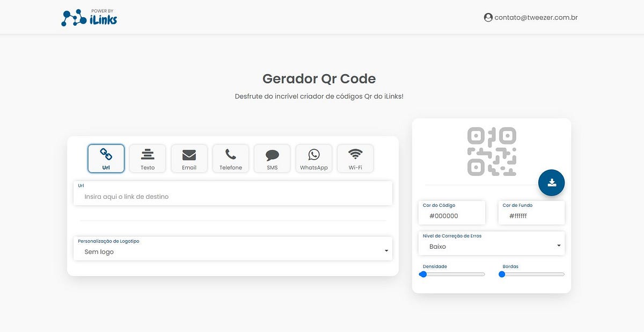644x332 pixels.
Task: Select the WhatsApp QR code type
Action: click(x=313, y=158)
